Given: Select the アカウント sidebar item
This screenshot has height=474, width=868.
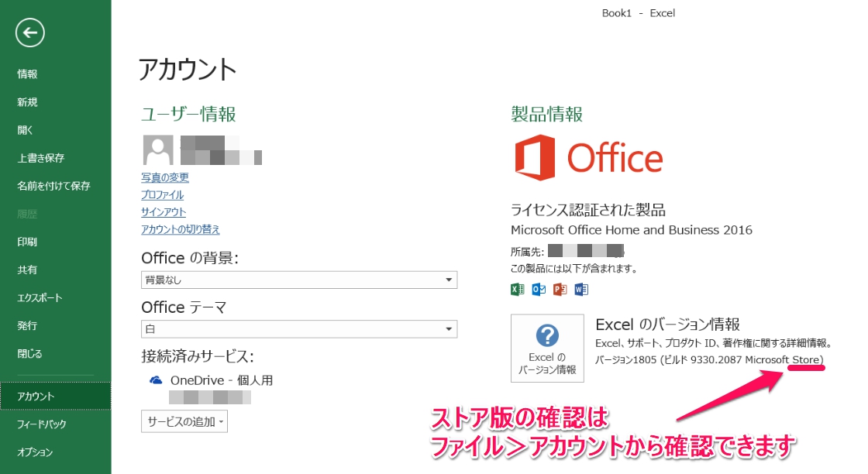Looking at the screenshot, I should coord(55,396).
